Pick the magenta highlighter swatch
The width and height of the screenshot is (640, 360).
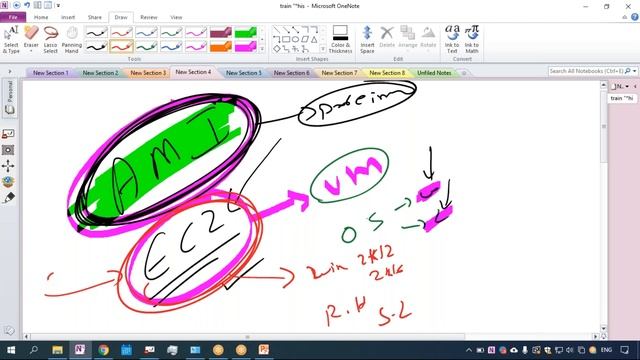[246, 47]
